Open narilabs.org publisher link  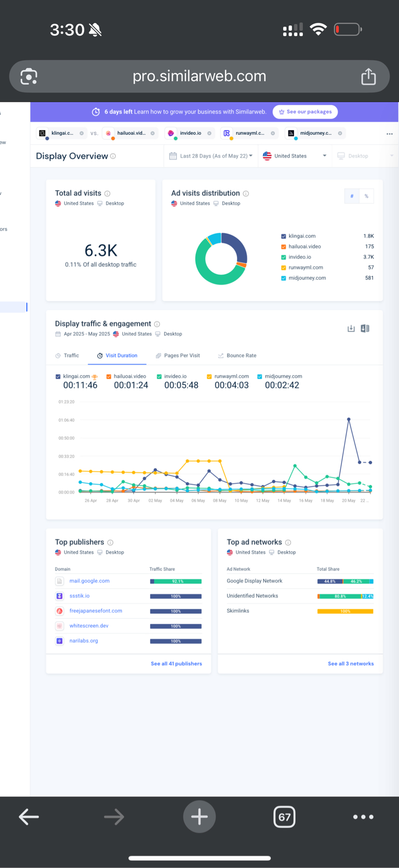tap(84, 641)
